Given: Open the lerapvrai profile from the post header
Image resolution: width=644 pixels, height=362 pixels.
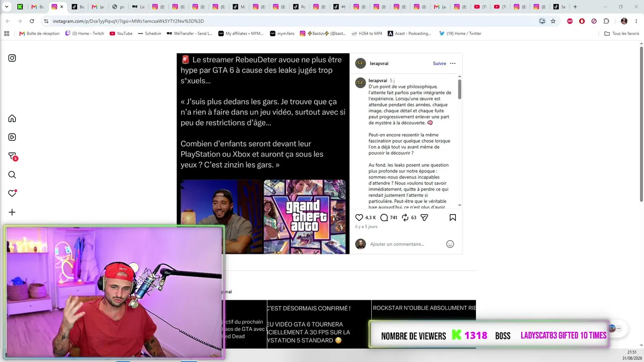Looking at the screenshot, I should point(379,63).
